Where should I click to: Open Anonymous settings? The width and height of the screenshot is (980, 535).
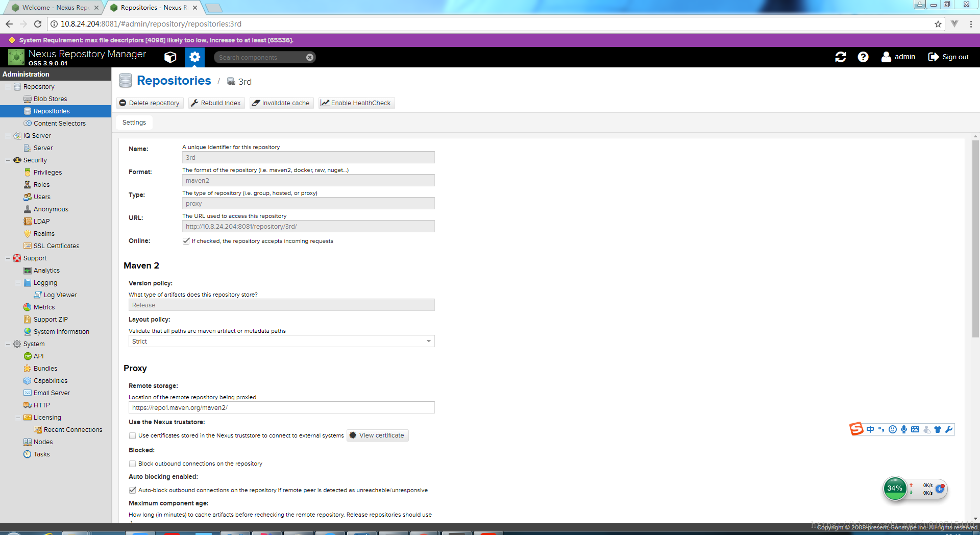click(x=51, y=209)
